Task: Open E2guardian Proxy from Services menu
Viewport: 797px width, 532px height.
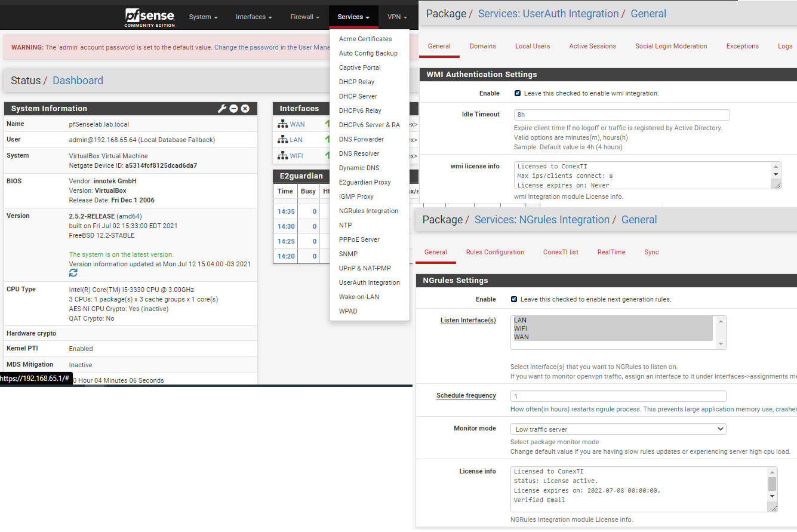Action: coord(365,182)
